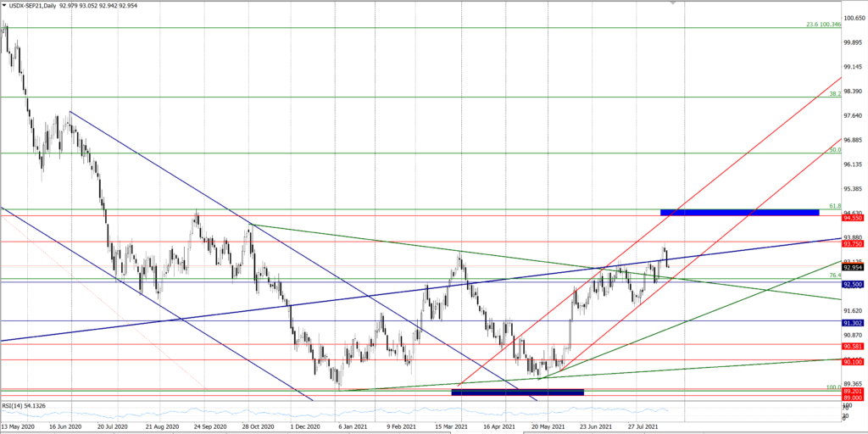Click the black 92.954 current price label
The image size is (868, 434).
click(x=852, y=267)
